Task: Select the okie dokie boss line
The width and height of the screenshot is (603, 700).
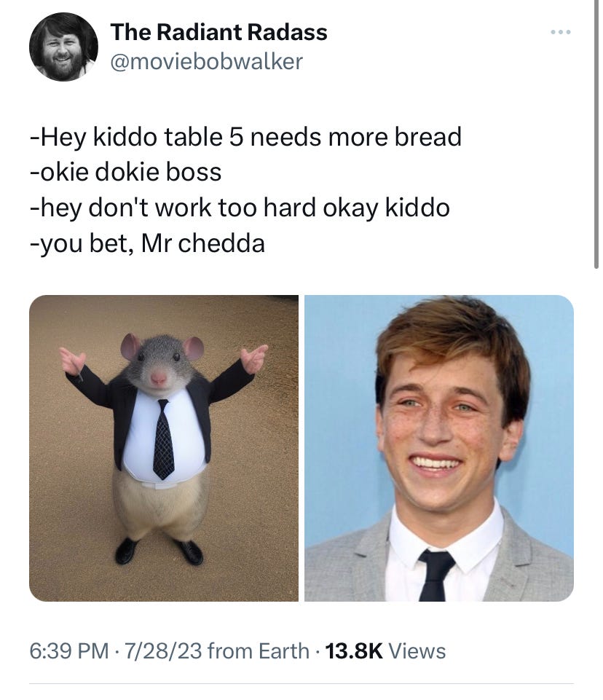Action: pos(125,172)
